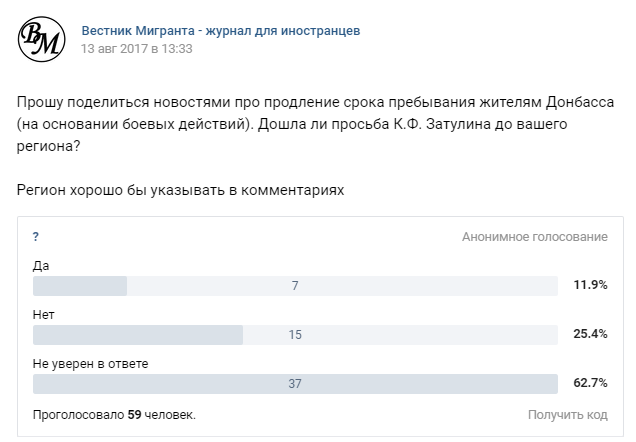
Task: Click the Проголосовало 59 человек text
Action: coord(114,413)
